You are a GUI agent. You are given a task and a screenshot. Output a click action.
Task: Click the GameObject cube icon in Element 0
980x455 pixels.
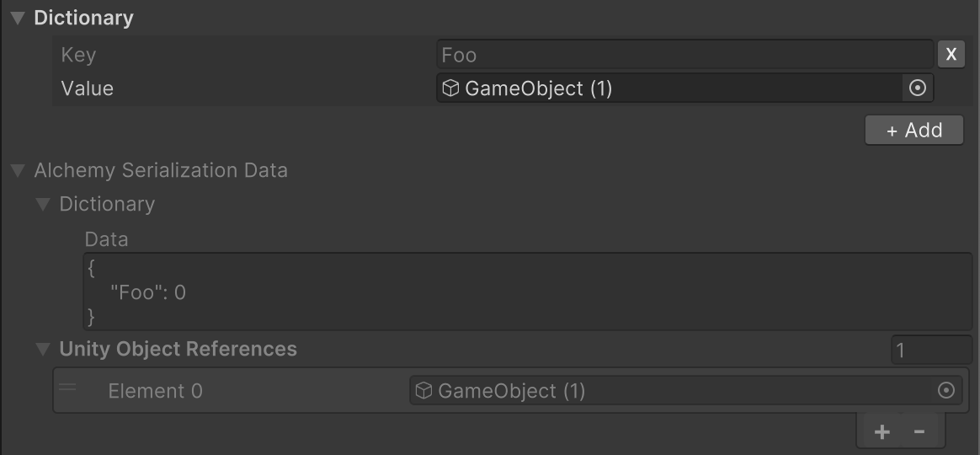(x=424, y=390)
